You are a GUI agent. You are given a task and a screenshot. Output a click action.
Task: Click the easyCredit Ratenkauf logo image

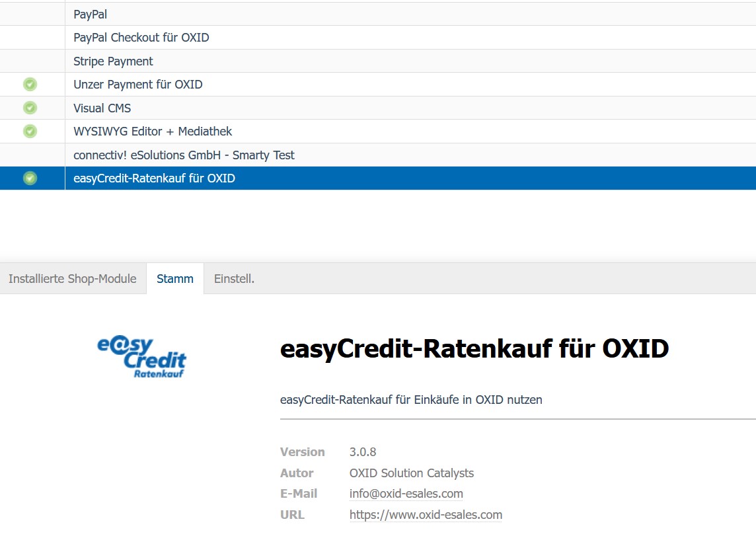[142, 358]
